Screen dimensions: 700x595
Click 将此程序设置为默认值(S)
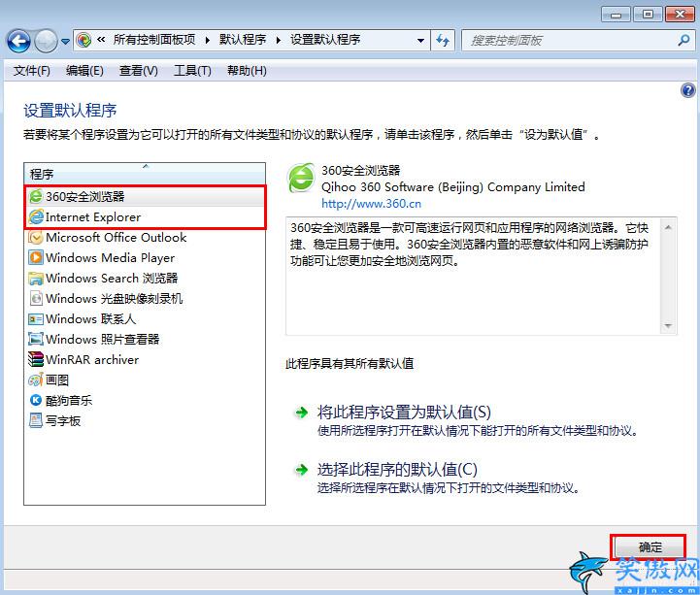(404, 412)
